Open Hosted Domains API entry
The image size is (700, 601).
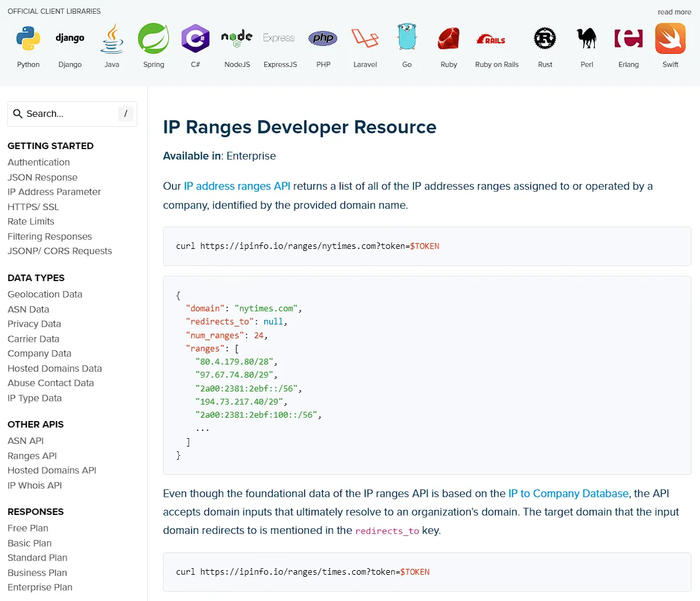point(52,470)
